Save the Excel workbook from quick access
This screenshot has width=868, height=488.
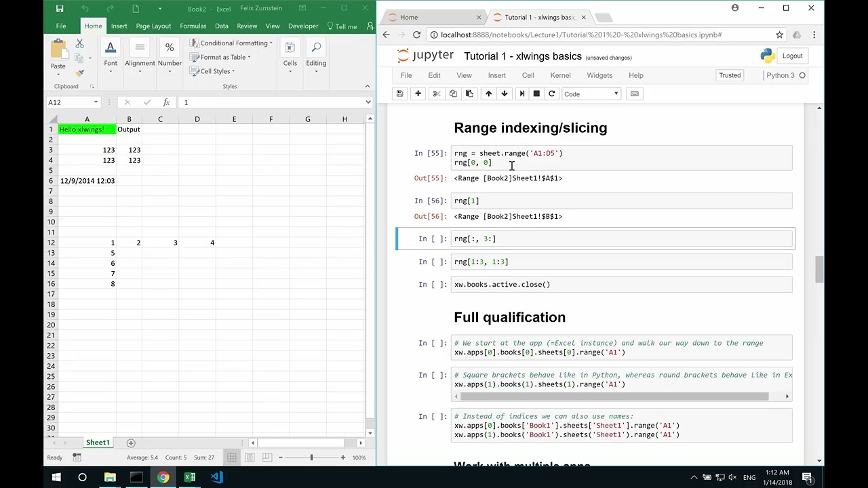pyautogui.click(x=60, y=9)
